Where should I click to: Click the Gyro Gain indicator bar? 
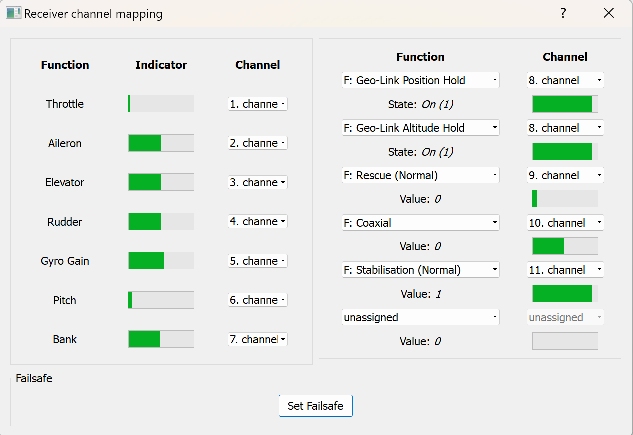tap(161, 261)
